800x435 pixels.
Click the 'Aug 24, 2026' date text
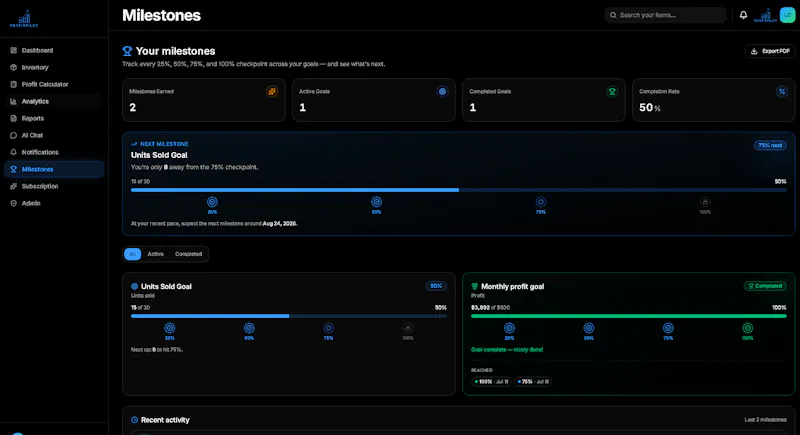coord(280,223)
